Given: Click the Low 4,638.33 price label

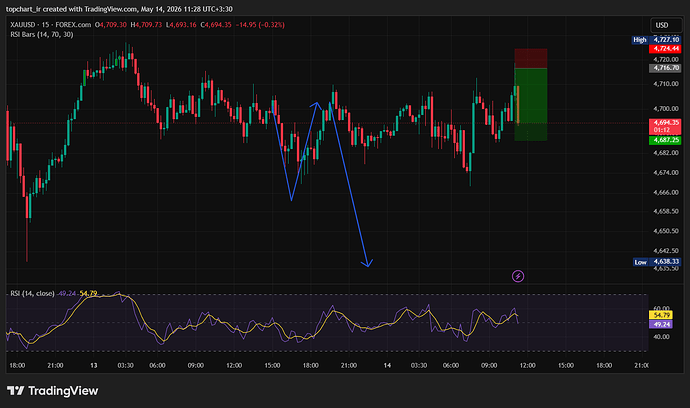Looking at the screenshot, I should pos(657,262).
